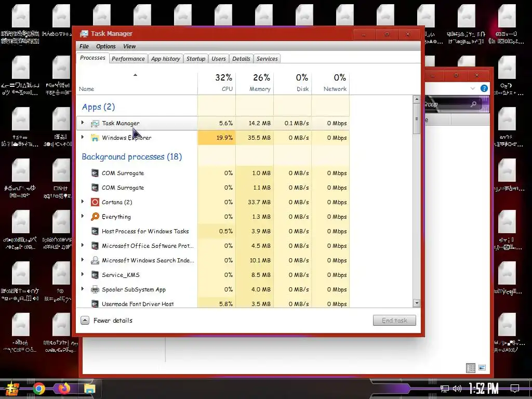Open File Explorer from the taskbar

(90, 389)
